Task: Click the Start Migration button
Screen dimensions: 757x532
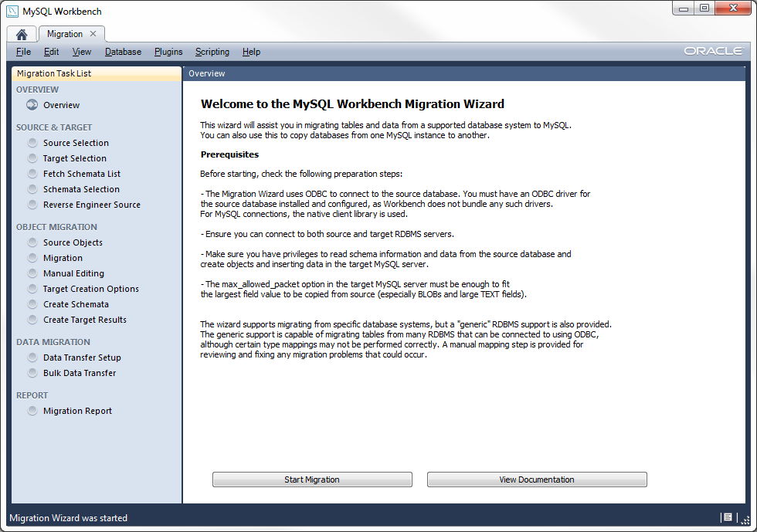Action: [x=312, y=479]
